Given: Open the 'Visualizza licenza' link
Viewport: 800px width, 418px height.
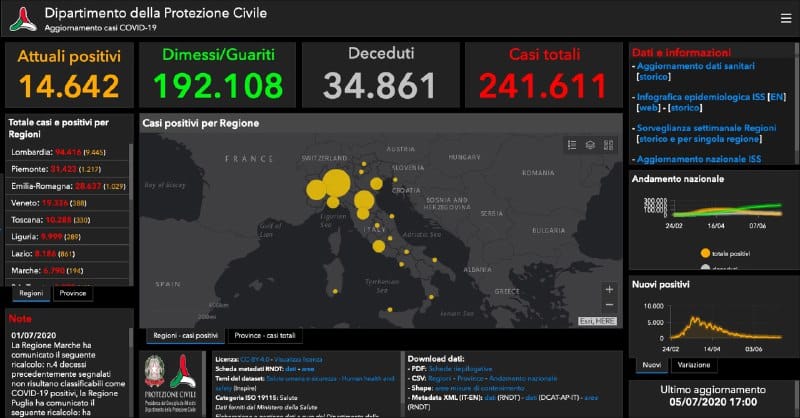Looking at the screenshot, I should 299,359.
